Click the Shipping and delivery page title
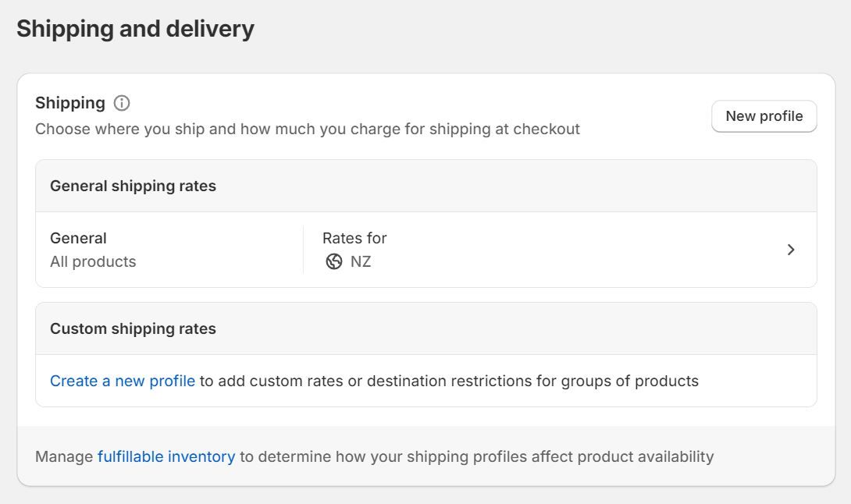851x504 pixels. (135, 29)
